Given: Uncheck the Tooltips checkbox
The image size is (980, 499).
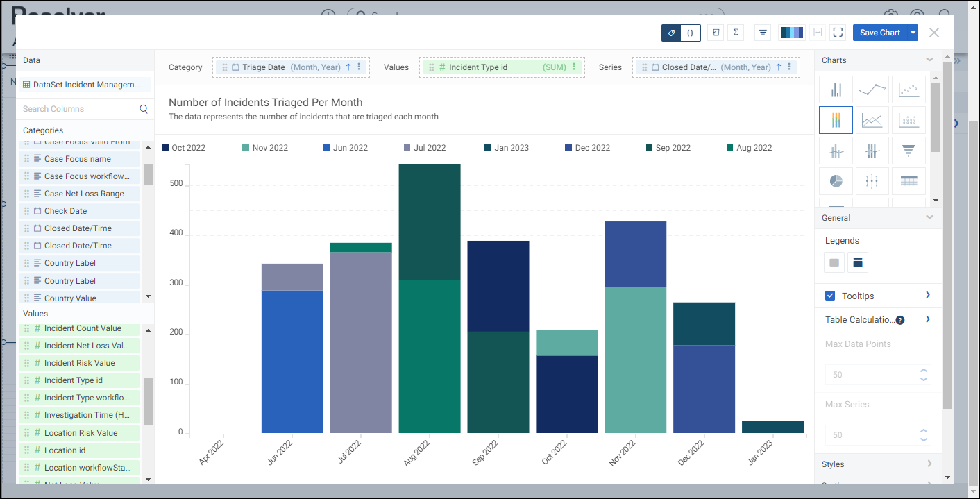Looking at the screenshot, I should (x=830, y=296).
